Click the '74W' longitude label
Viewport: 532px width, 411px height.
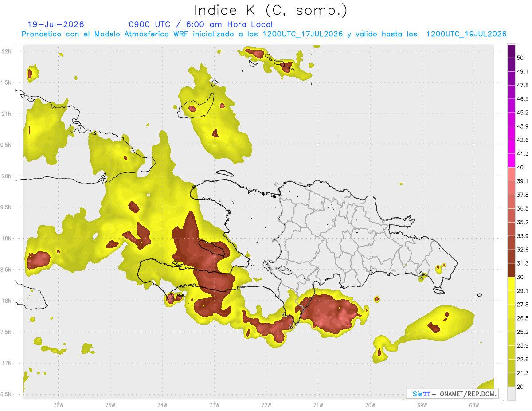(x=162, y=405)
